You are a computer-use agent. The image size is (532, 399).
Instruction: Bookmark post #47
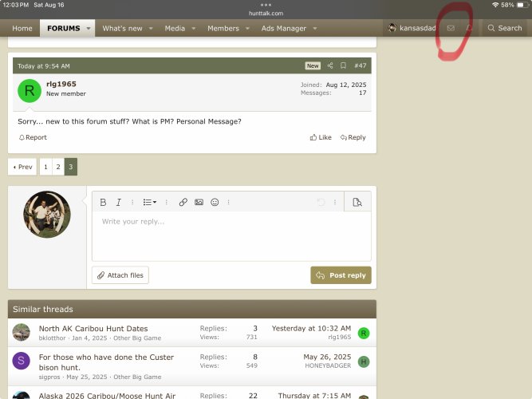(343, 65)
